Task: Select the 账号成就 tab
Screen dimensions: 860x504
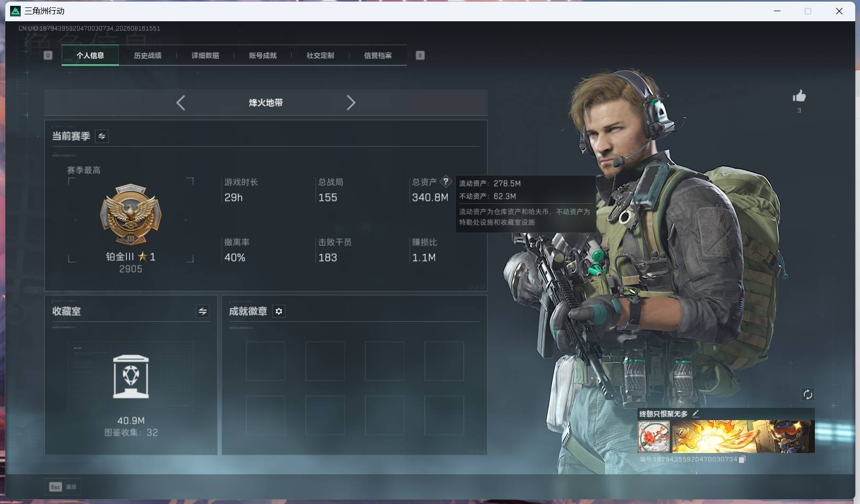Action: pos(262,55)
